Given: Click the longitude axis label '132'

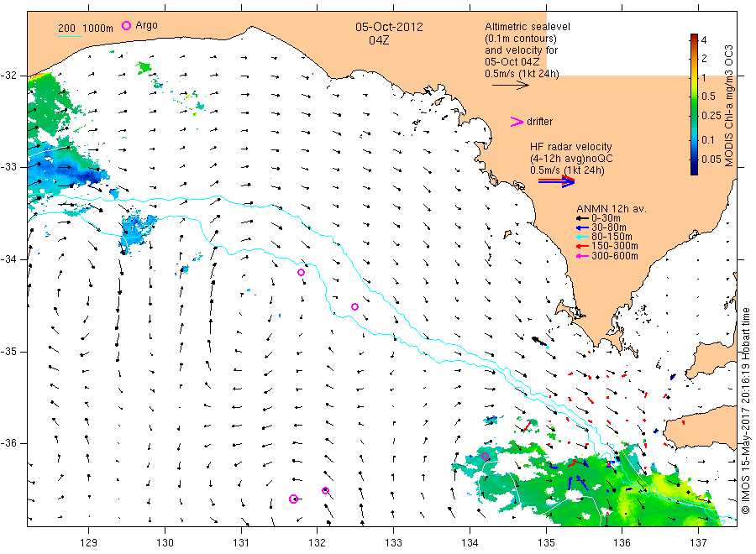Looking at the screenshot, I should coord(318,543).
